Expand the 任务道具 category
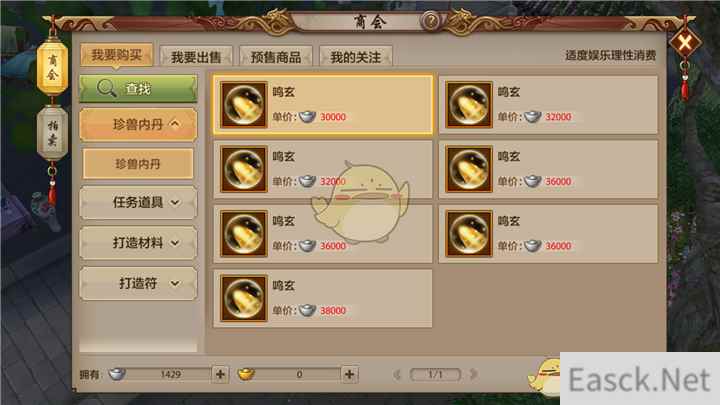This screenshot has height=405, width=720. 138,202
